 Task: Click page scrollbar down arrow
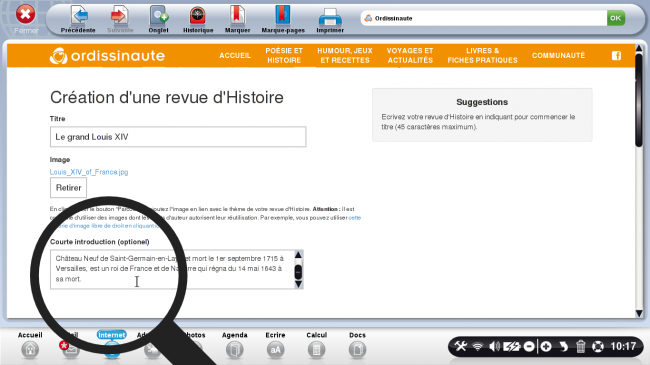639,313
